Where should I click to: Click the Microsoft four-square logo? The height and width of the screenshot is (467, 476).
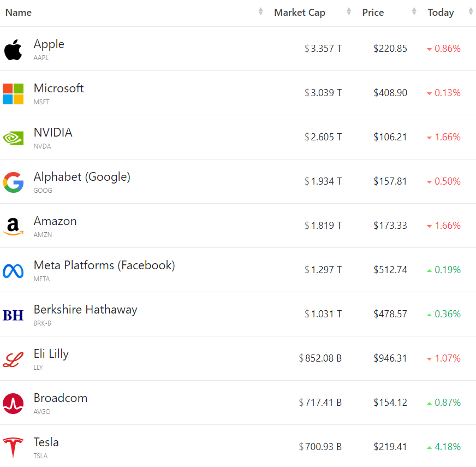pyautogui.click(x=13, y=93)
